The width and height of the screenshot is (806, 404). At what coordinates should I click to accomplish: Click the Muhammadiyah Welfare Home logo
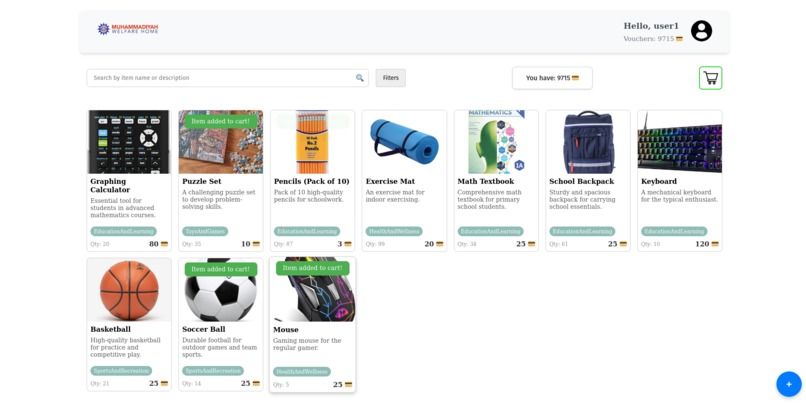128,29
